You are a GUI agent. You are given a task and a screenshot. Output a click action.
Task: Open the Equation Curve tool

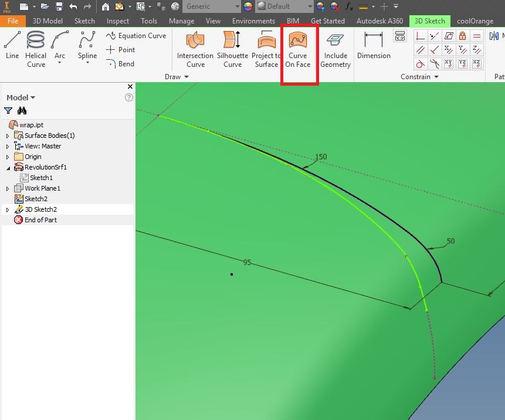pyautogui.click(x=136, y=35)
